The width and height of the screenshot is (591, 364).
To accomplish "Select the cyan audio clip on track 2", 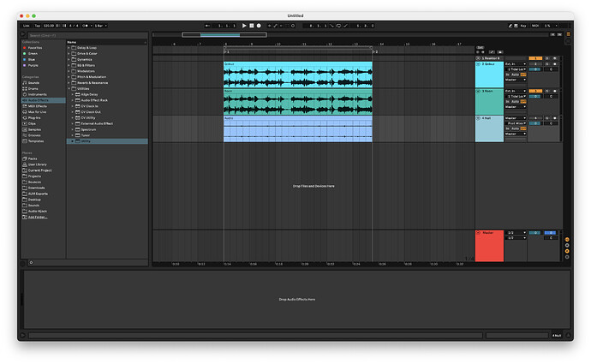I will 298,75.
